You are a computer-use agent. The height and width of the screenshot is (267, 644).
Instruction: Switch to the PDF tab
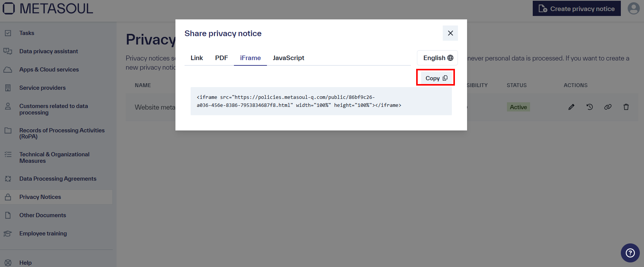coord(221,58)
